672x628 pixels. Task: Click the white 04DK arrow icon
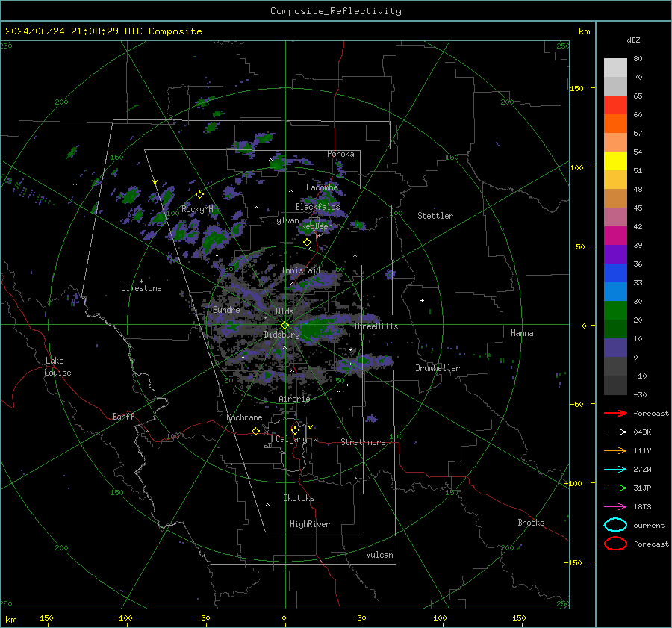pos(615,432)
